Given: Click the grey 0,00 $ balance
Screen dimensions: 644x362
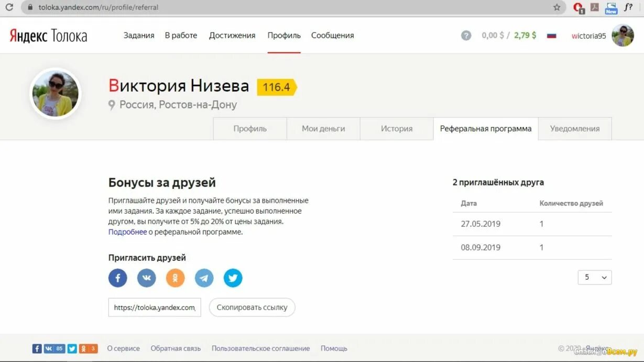Looking at the screenshot, I should (x=493, y=36).
